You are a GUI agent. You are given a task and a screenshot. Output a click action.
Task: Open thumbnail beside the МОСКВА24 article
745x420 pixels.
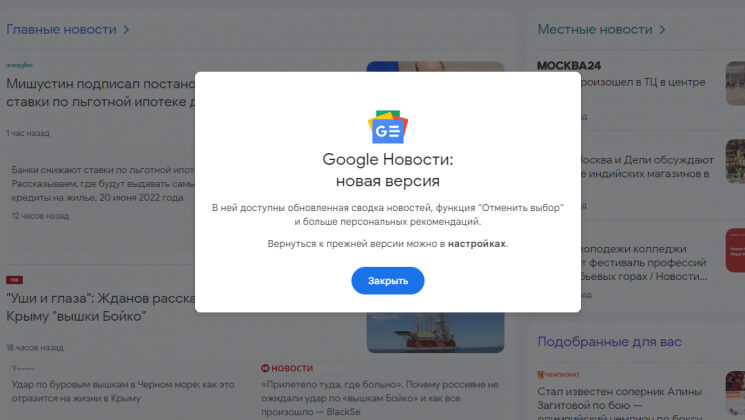click(735, 83)
